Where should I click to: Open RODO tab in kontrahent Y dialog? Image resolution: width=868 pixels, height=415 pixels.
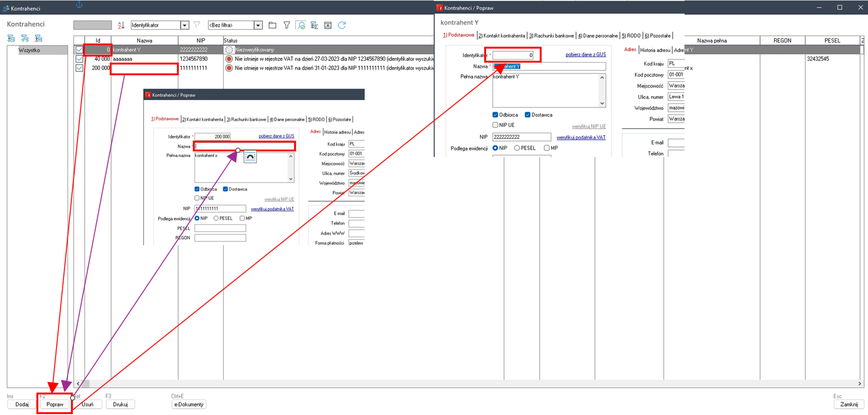631,36
